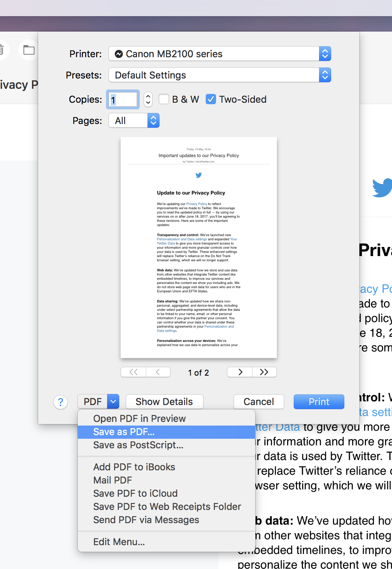Click the help question mark button
Screen dimensions: 392x569
tap(61, 402)
